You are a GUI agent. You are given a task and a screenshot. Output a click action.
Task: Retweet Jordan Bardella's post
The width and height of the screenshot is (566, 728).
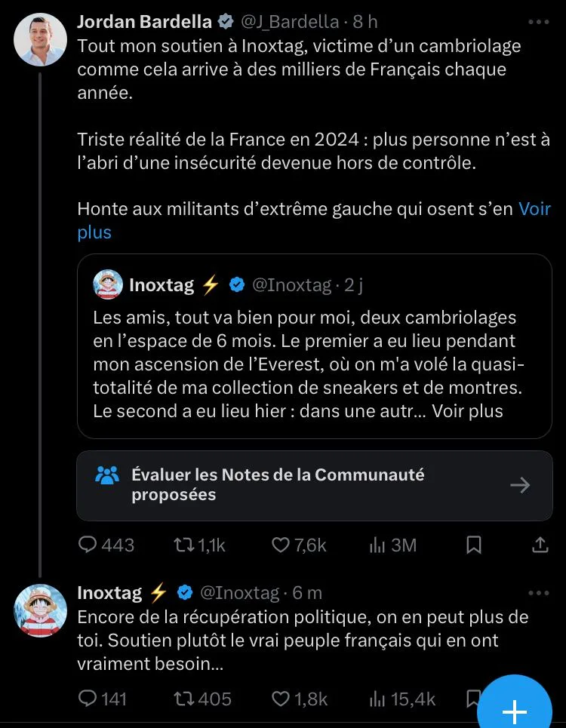click(x=199, y=545)
